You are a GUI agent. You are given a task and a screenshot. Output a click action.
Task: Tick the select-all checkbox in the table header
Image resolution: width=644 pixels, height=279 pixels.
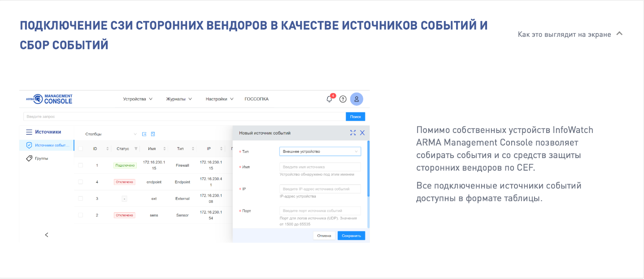point(81,149)
